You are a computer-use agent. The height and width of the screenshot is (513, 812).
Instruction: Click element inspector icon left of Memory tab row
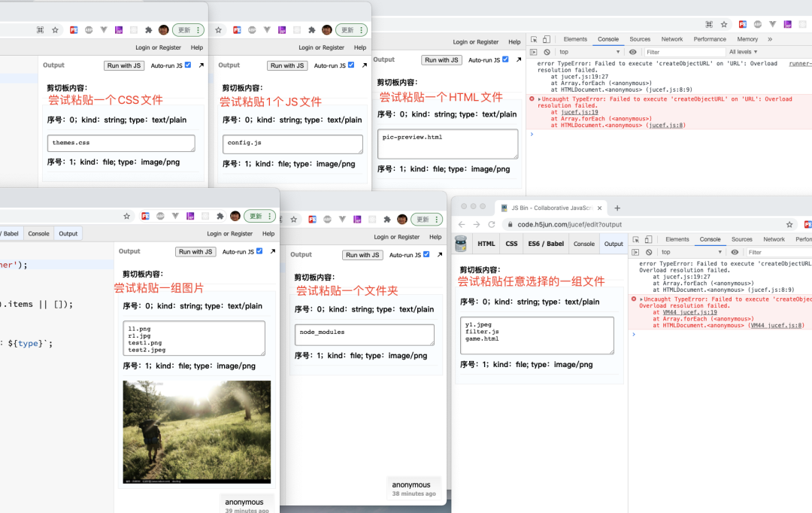click(534, 39)
